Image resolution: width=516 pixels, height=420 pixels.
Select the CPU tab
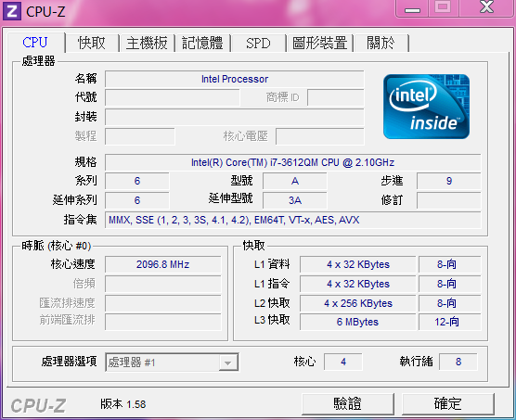click(35, 43)
